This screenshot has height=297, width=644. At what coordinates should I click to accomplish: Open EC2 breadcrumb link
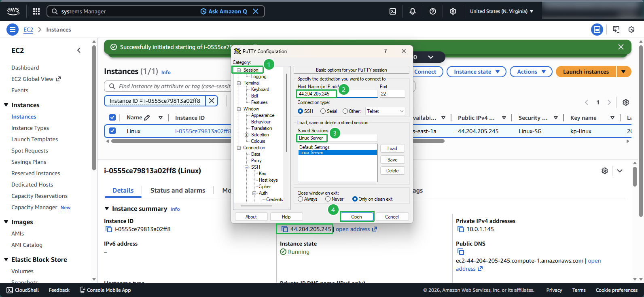pyautogui.click(x=28, y=30)
